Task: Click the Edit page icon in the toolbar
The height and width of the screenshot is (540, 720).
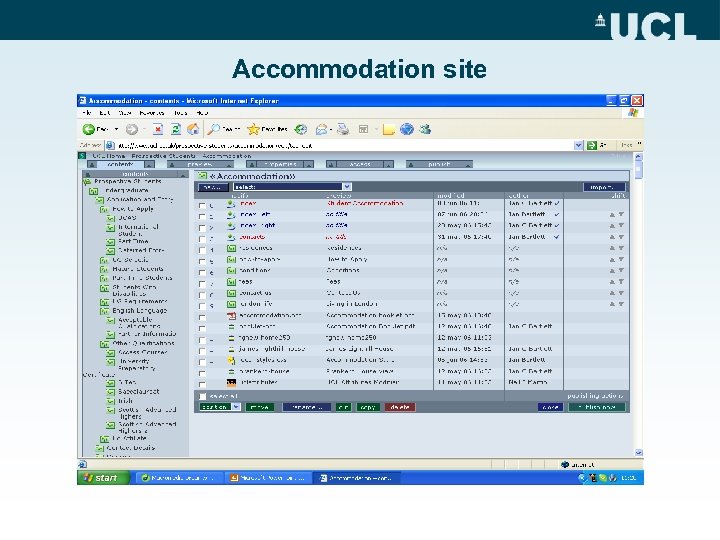Action: [x=363, y=129]
